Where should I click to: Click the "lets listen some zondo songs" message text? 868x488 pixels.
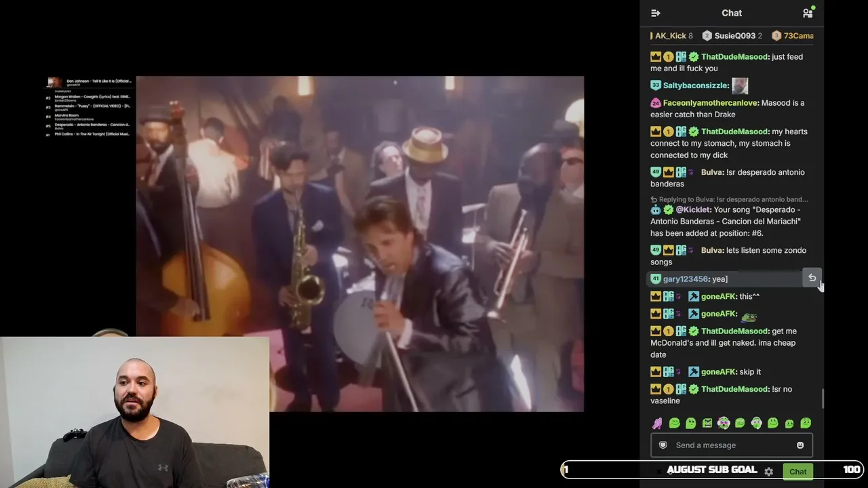click(x=728, y=256)
